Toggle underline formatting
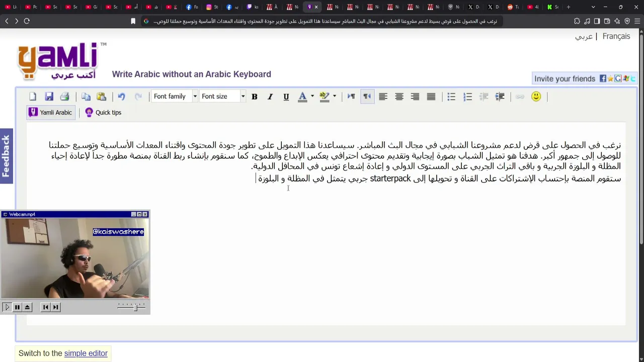644x362 pixels. coord(286,97)
